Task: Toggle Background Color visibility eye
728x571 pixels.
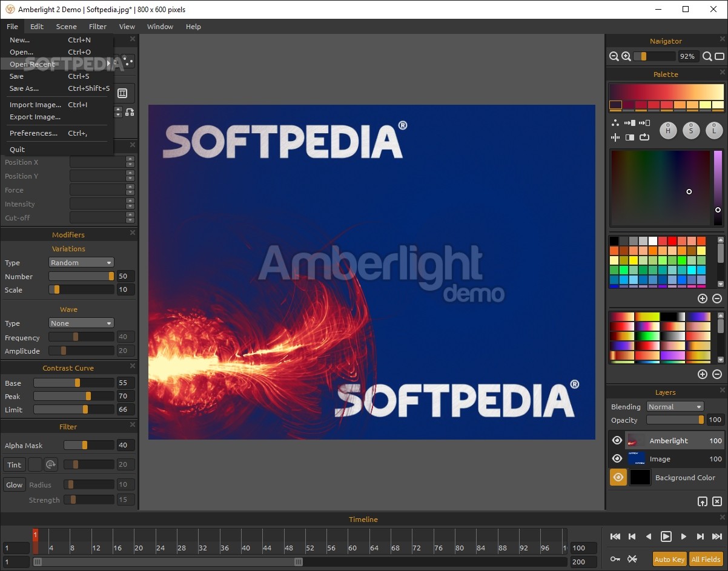Action: click(x=618, y=477)
